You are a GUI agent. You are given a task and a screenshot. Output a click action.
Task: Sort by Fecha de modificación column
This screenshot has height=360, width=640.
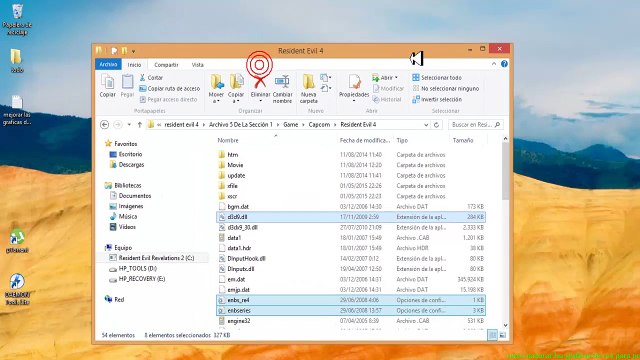click(x=364, y=140)
